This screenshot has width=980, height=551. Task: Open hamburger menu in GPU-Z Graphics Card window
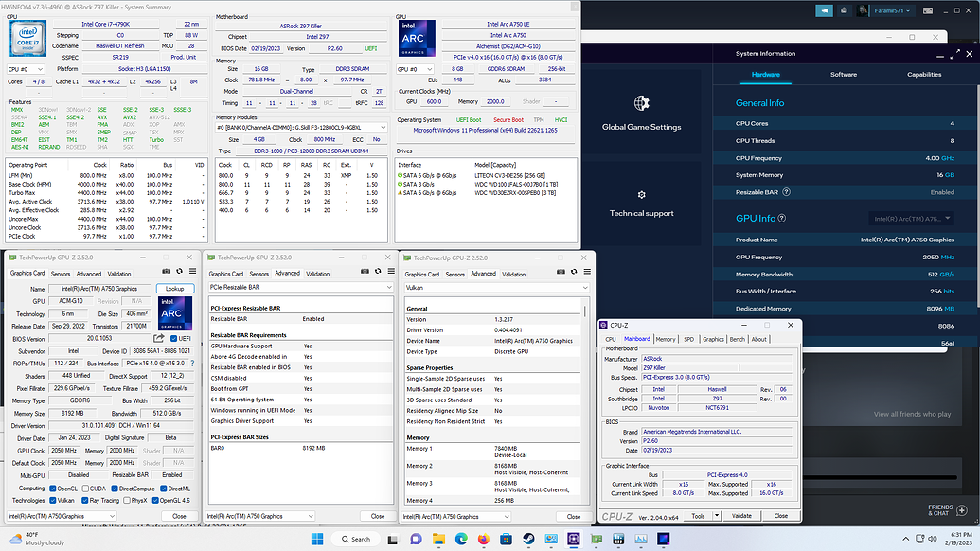192,272
